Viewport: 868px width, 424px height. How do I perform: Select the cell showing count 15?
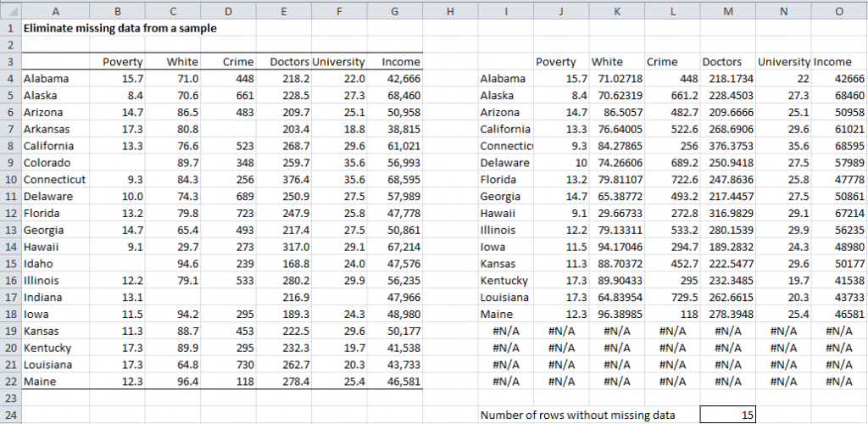point(727,415)
